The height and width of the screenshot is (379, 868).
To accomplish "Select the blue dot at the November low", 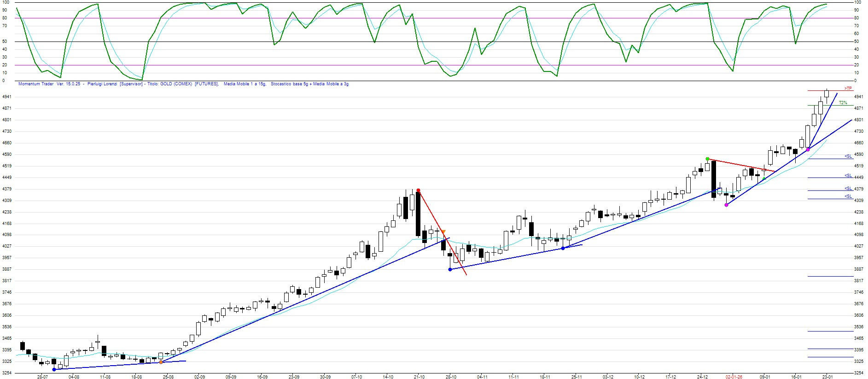I will 563,248.
